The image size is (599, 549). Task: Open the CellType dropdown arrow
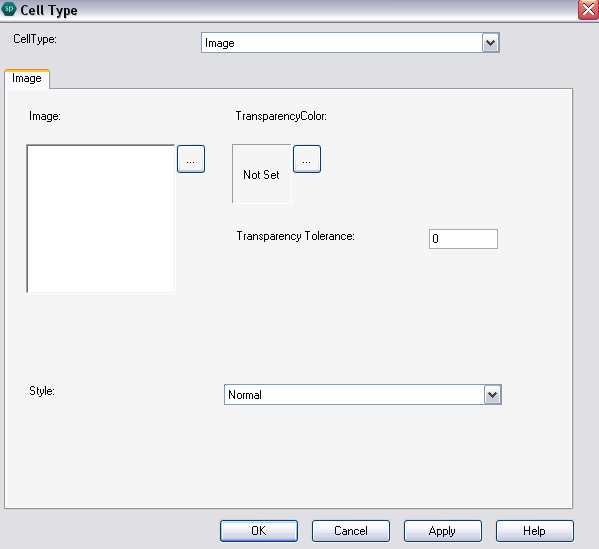pos(491,43)
